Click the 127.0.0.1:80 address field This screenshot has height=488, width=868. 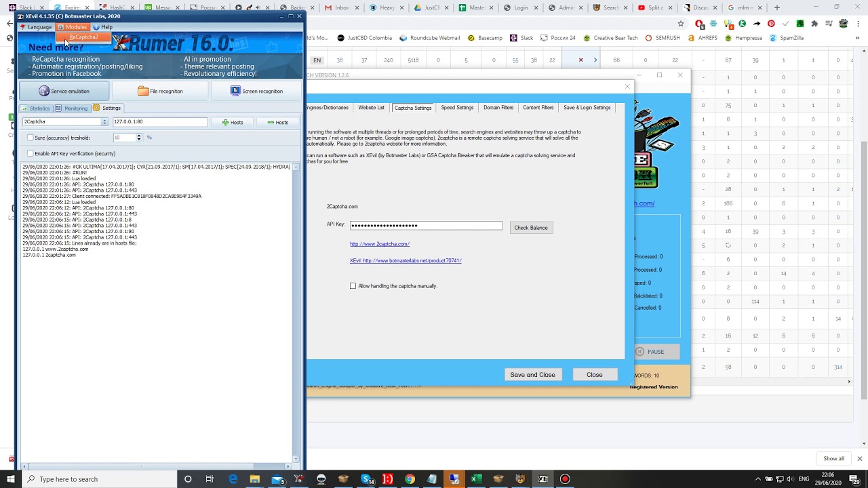click(160, 122)
